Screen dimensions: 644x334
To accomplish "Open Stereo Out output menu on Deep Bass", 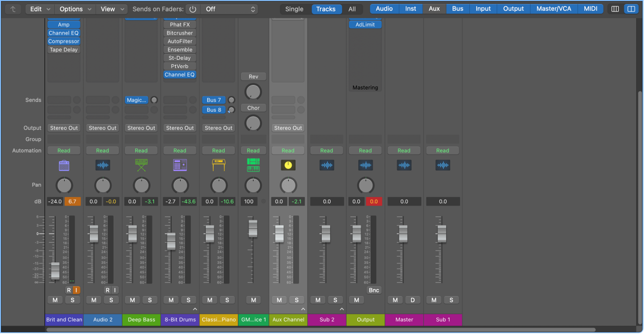I will pyautogui.click(x=141, y=128).
